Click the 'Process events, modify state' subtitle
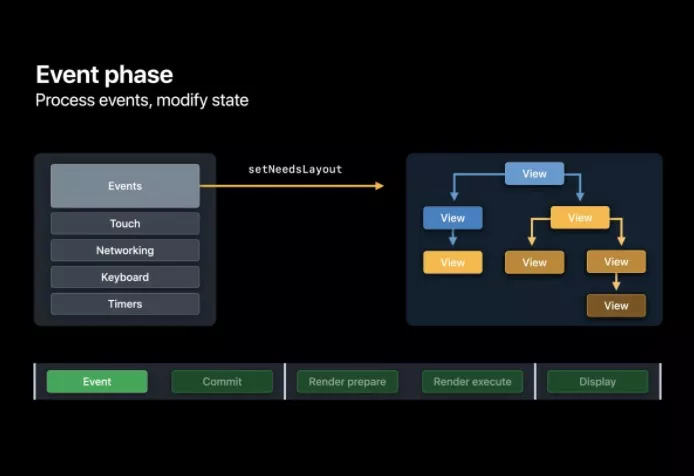The width and height of the screenshot is (694, 476). [142, 101]
